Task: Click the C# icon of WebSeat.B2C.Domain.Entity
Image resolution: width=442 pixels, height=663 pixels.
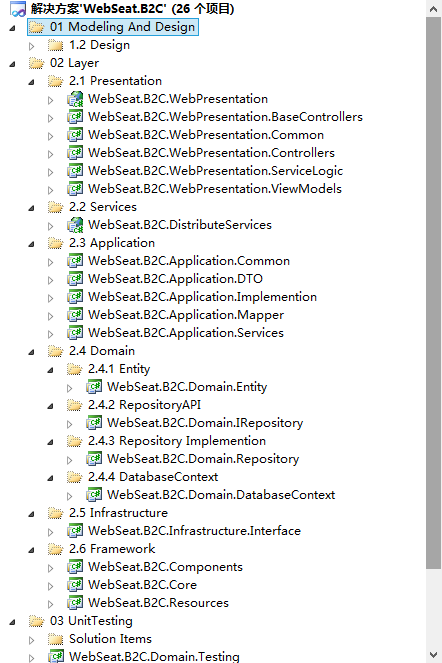Action: [x=94, y=387]
